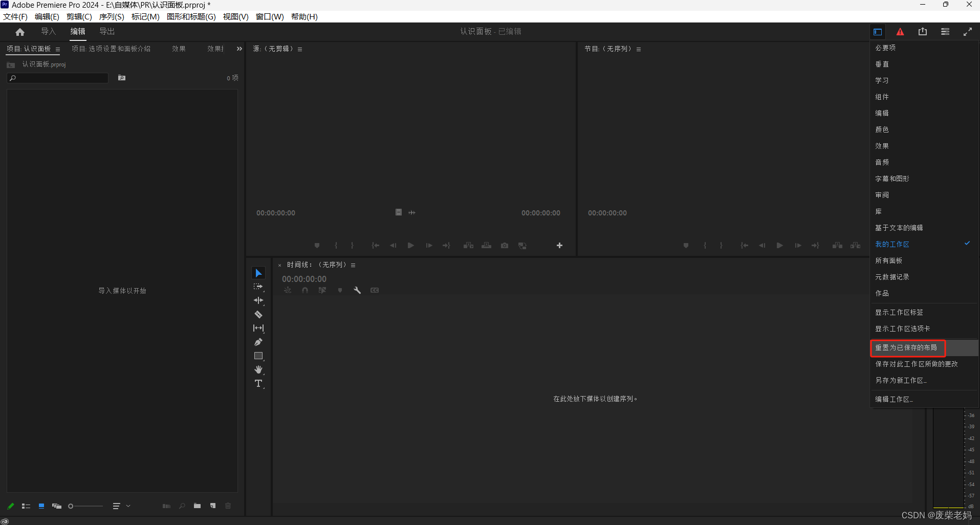Select the Selection tool arrow
Viewport: 980px width, 525px height.
tap(258, 273)
